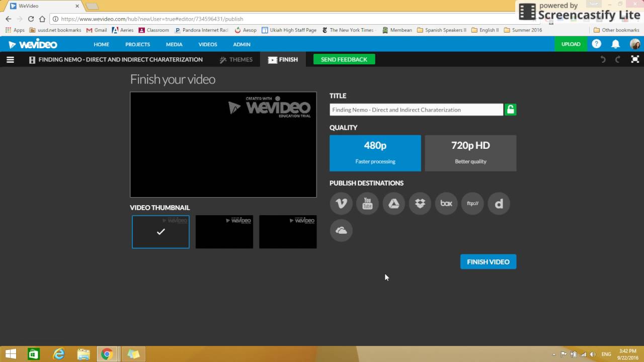Select Box publish destination

(x=446, y=204)
